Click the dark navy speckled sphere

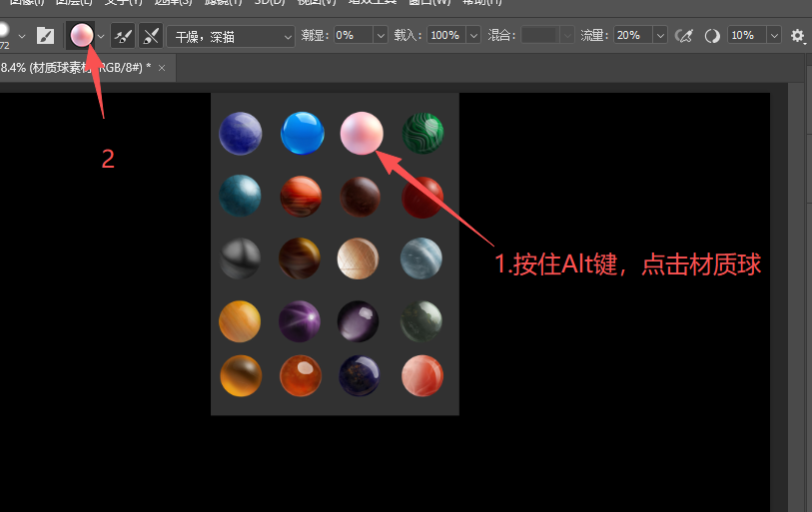click(x=359, y=375)
